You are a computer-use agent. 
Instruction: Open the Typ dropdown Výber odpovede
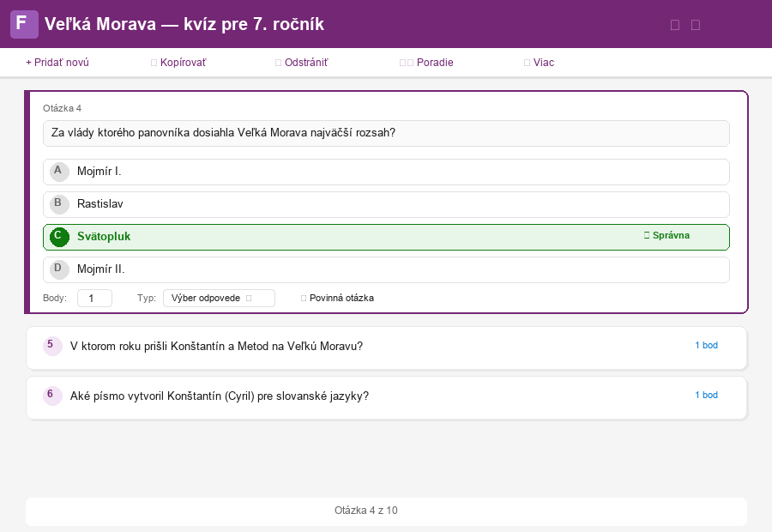click(x=219, y=298)
